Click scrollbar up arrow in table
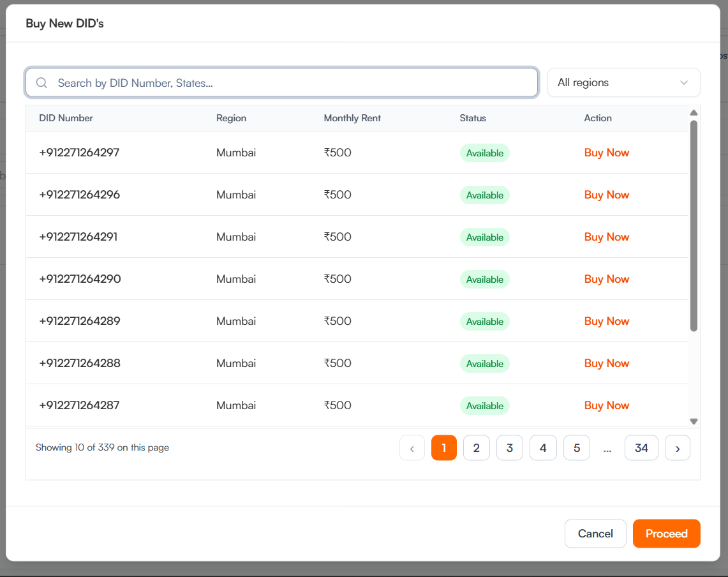 (x=694, y=113)
